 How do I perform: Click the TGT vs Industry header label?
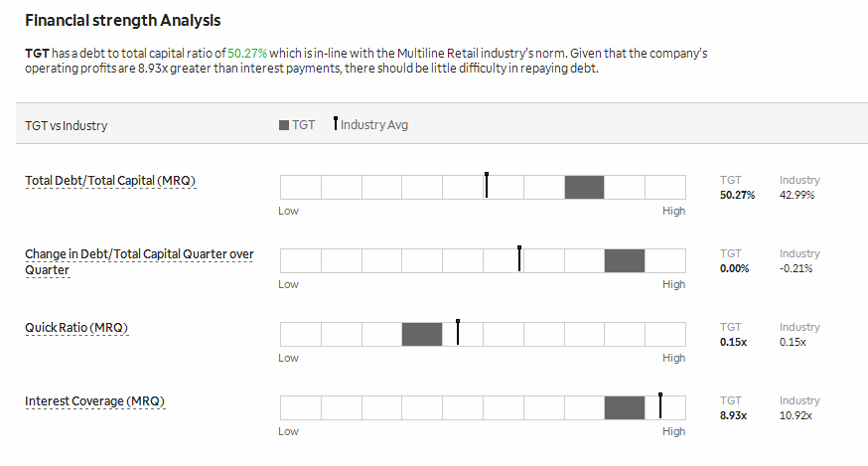[x=67, y=126]
